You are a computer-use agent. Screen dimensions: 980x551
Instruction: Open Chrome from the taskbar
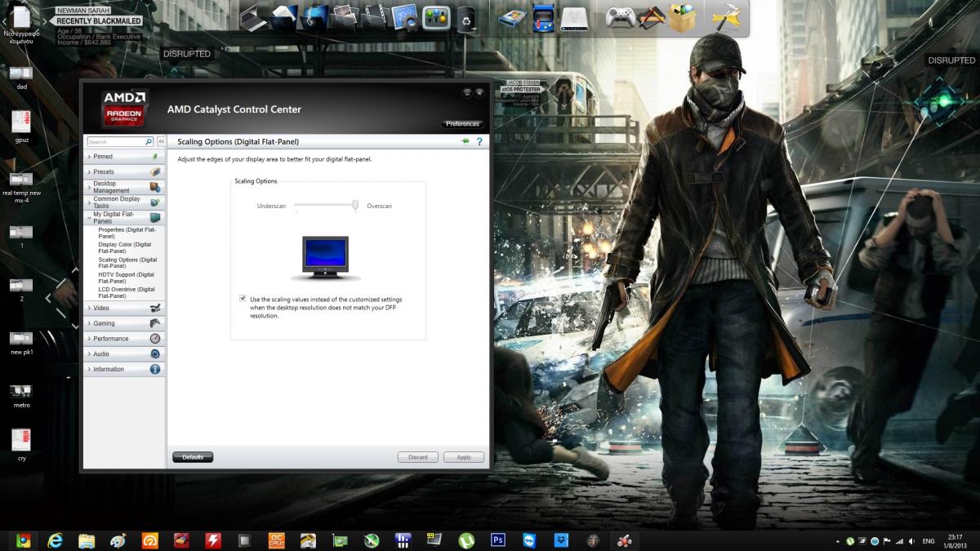pos(24,540)
